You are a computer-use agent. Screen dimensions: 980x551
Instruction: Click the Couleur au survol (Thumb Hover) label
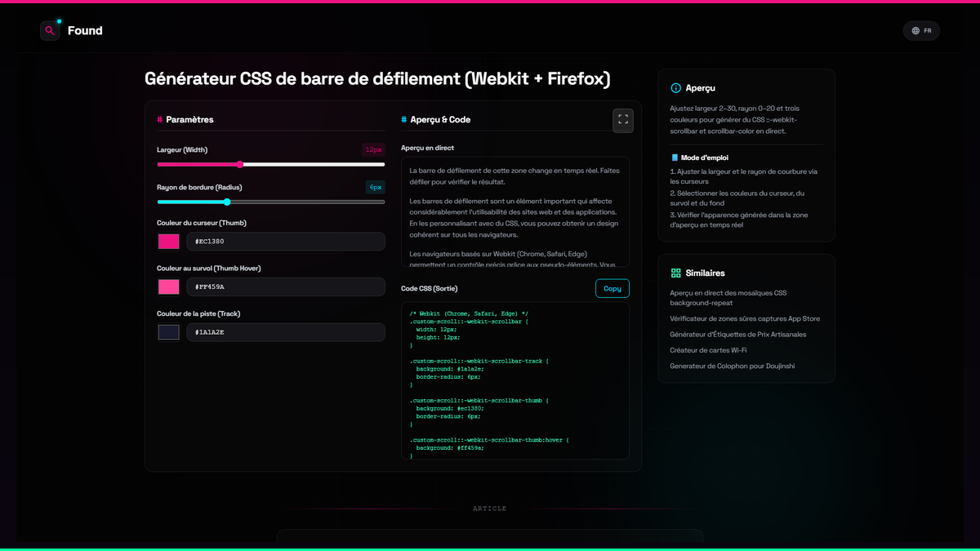point(209,268)
